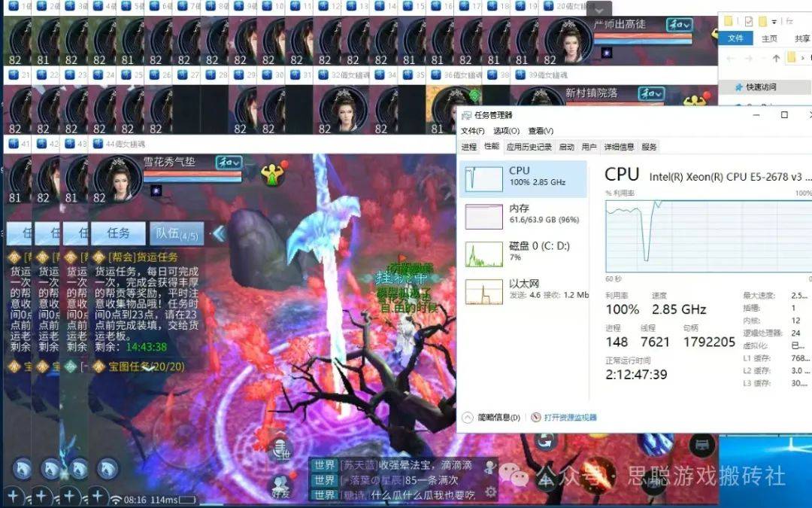This screenshot has height=508, width=812.
Task: Click the properties checkmark icon in Explorer title bar
Action: tap(748, 21)
